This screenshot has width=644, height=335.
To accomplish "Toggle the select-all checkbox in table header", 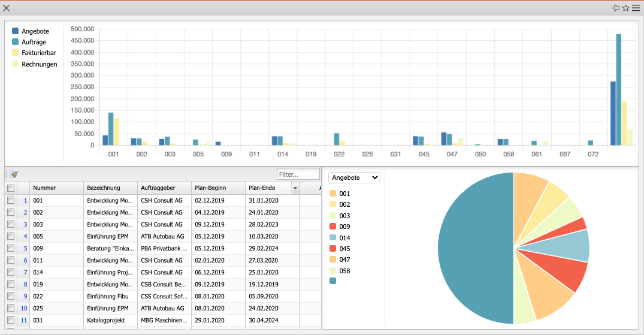I will (11, 188).
